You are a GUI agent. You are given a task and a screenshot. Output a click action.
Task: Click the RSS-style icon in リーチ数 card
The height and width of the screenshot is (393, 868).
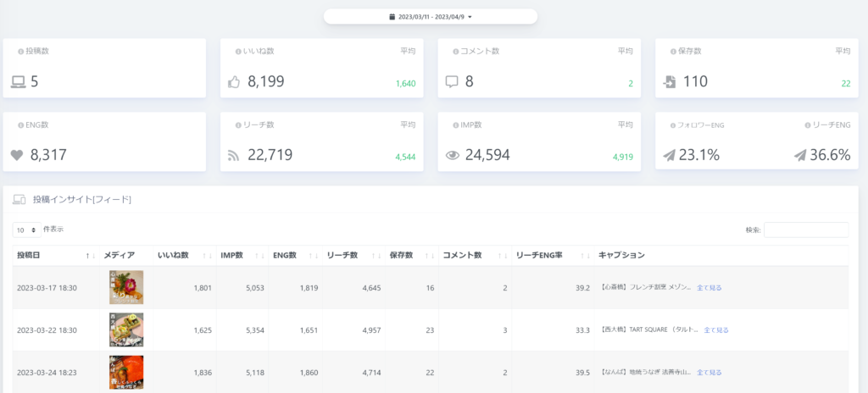236,155
